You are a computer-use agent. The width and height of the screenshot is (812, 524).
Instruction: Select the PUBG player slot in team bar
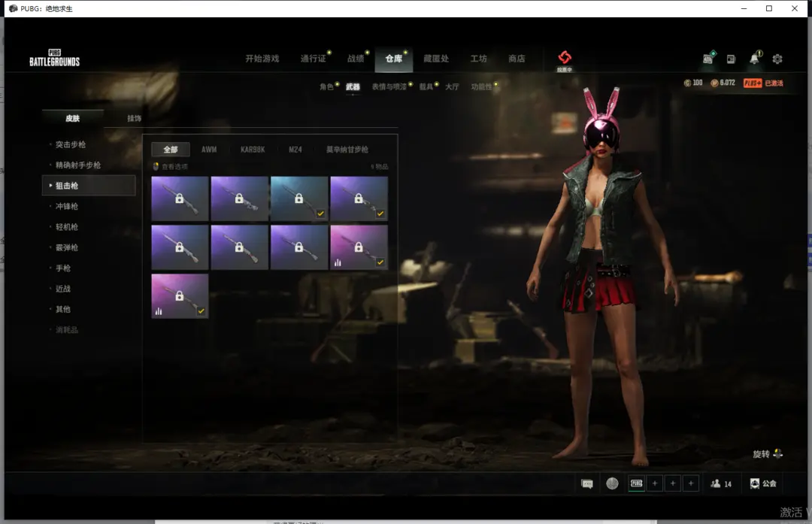pos(637,483)
